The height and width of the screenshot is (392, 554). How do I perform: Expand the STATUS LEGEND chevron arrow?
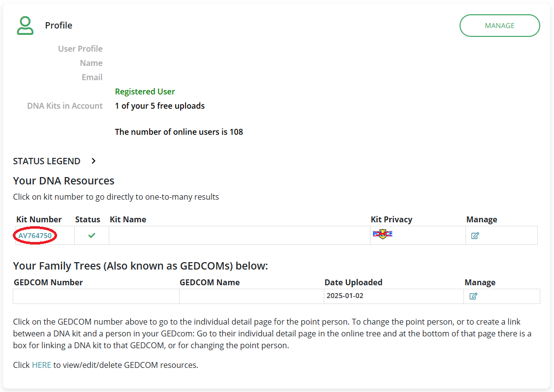coord(93,161)
